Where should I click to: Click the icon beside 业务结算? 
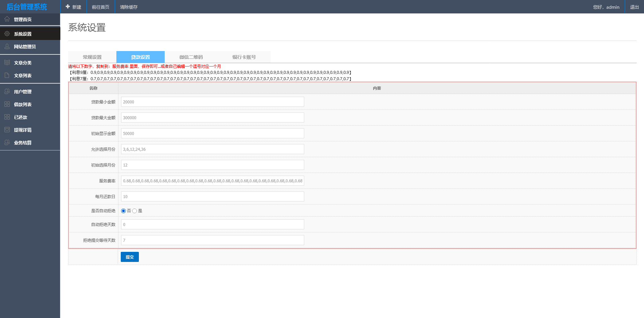[7, 142]
